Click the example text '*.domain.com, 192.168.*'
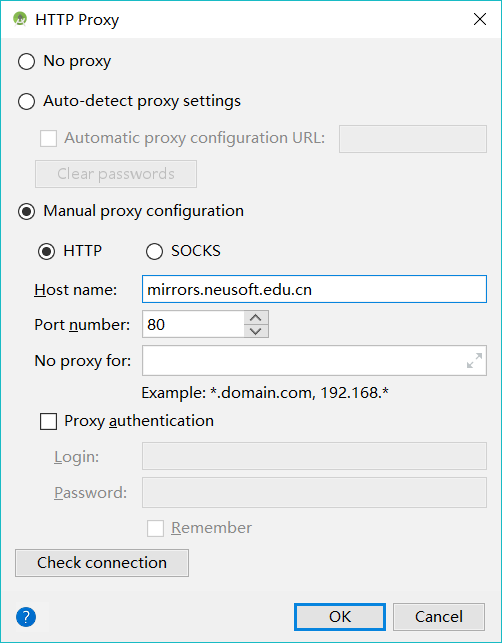 [x=299, y=393]
